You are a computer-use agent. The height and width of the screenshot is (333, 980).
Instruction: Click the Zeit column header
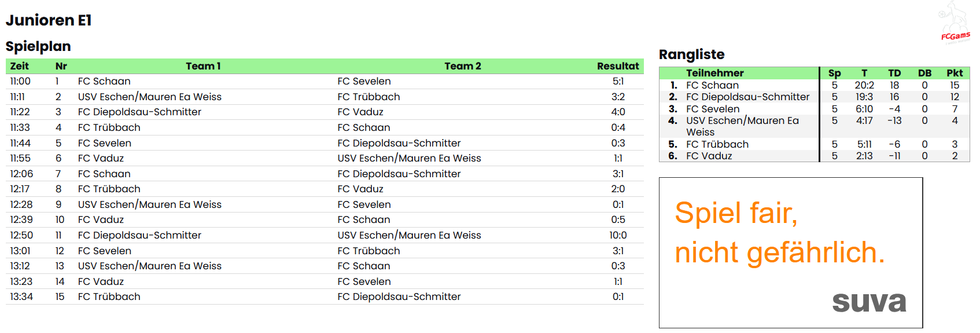(19, 66)
